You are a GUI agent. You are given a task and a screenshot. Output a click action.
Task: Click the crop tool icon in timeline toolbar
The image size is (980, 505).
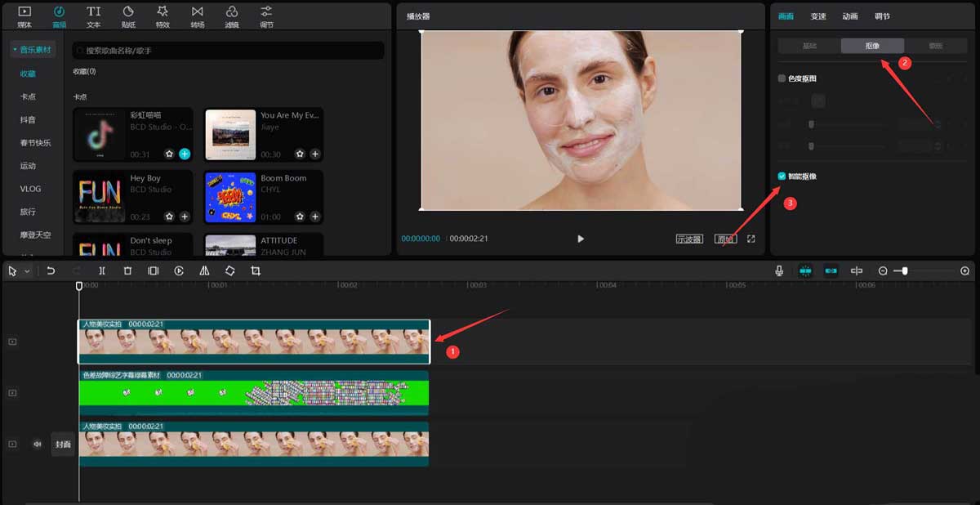pos(256,270)
